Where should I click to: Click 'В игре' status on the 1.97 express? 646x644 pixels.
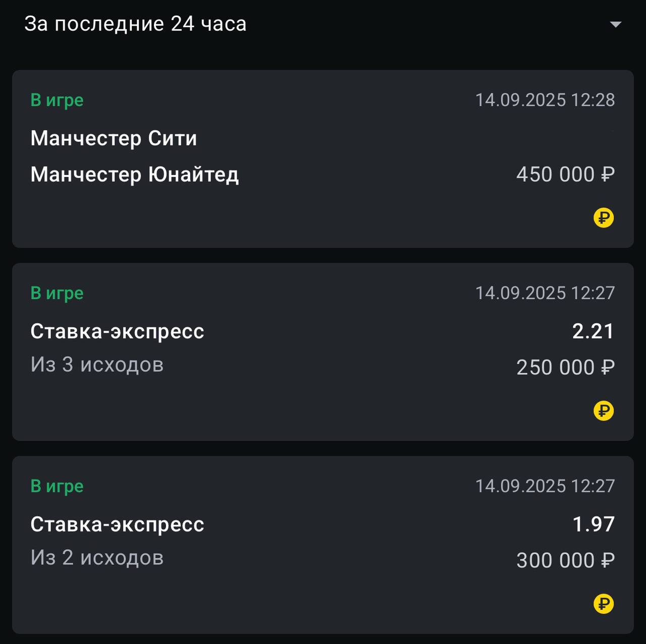pos(57,486)
